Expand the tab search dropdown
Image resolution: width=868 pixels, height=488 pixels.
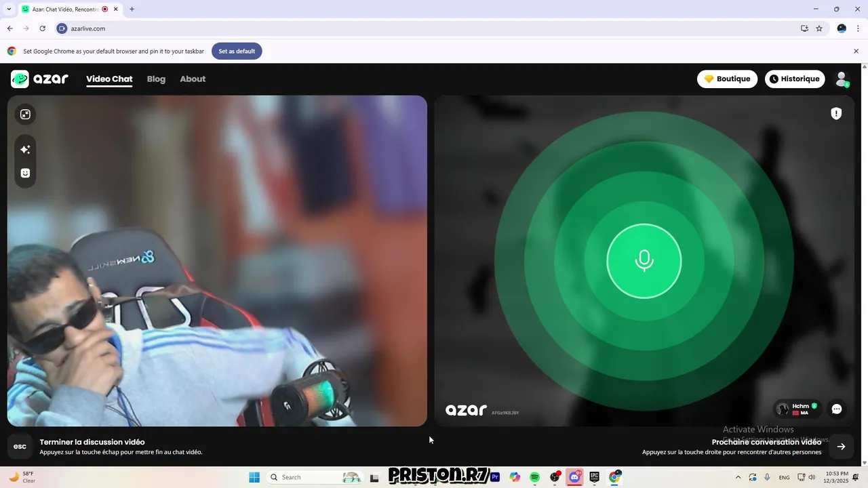[8, 9]
